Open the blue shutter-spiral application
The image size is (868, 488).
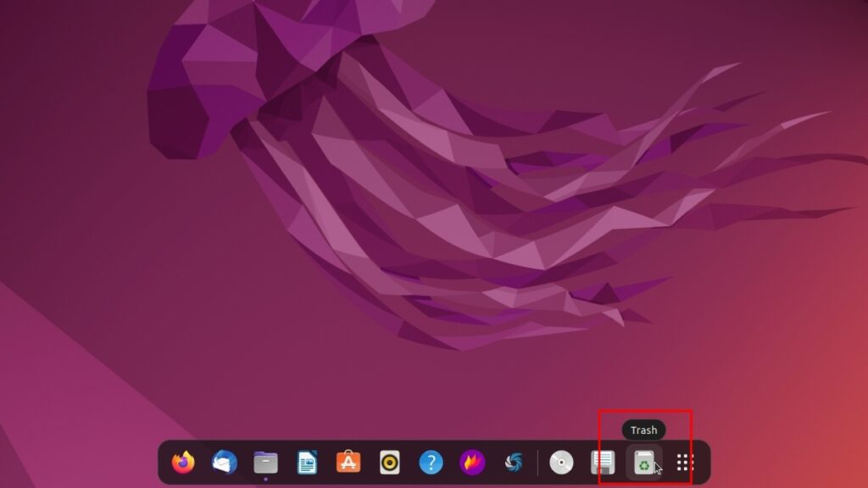click(x=514, y=461)
